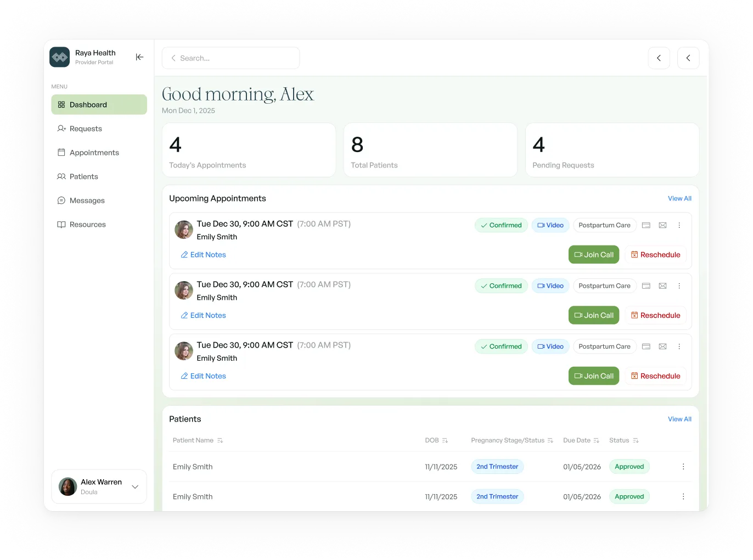Click the billing card icon on first appointment
This screenshot has width=753, height=560.
point(646,225)
